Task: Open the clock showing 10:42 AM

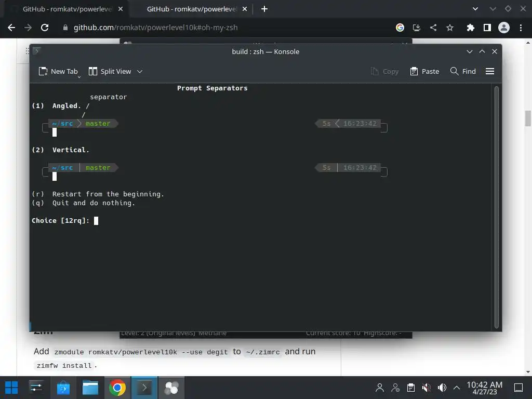Action: [x=485, y=388]
